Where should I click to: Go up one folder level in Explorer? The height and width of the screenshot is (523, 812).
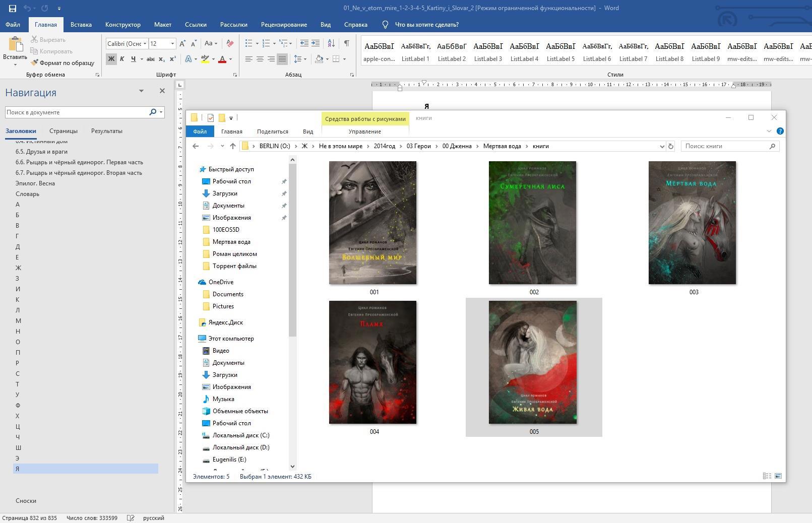pos(232,146)
